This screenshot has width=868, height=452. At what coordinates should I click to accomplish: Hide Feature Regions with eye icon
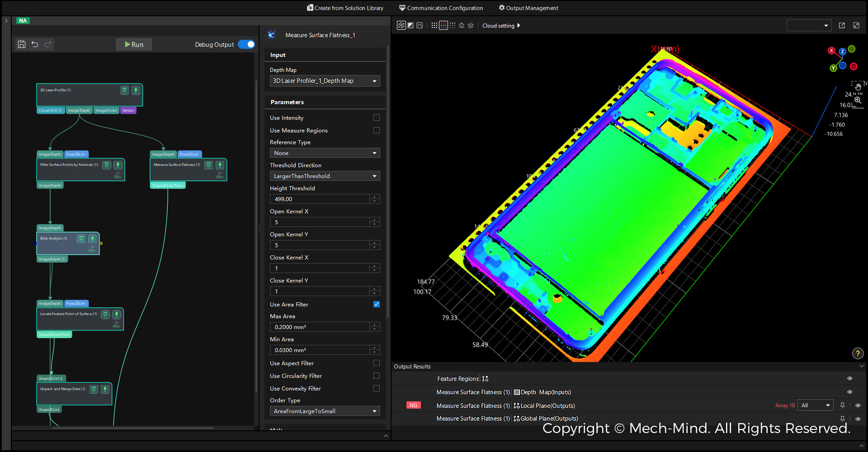point(849,379)
